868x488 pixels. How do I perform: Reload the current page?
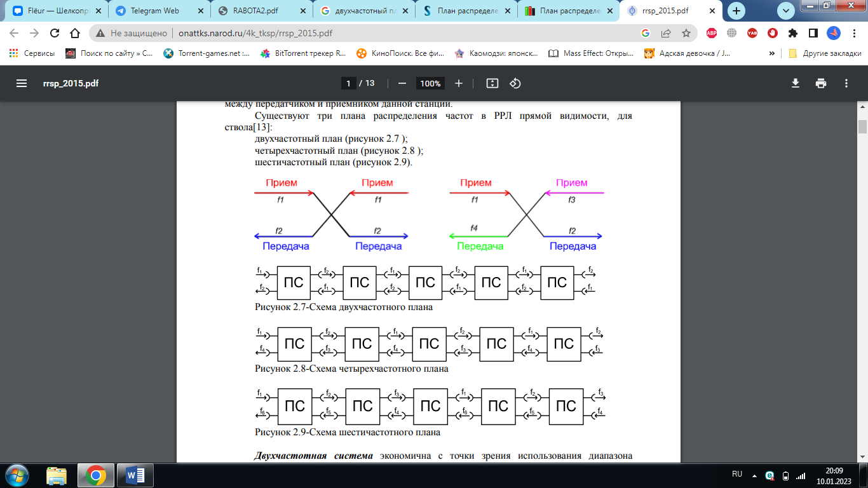[x=55, y=34]
